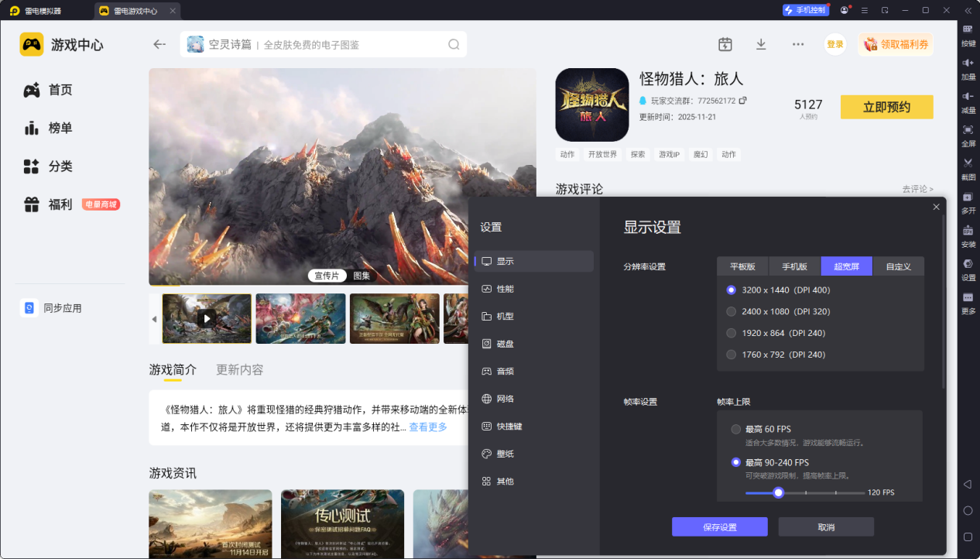Open 手机控制 phone control in title bar
The width and height of the screenshot is (980, 559).
(x=805, y=10)
